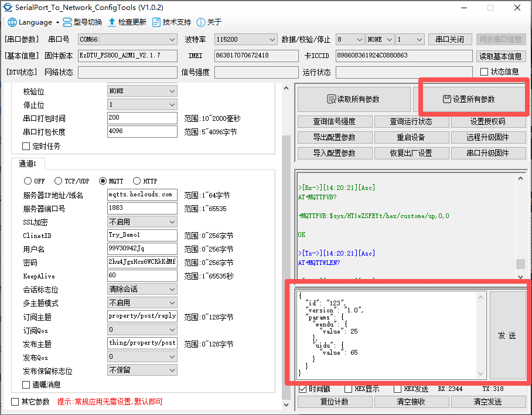Click the 查询信号强度 button
The image size is (532, 415).
[335, 121]
